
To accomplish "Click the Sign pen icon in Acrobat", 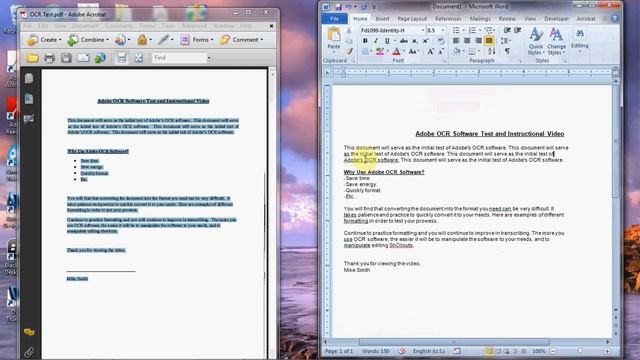I will point(164,40).
